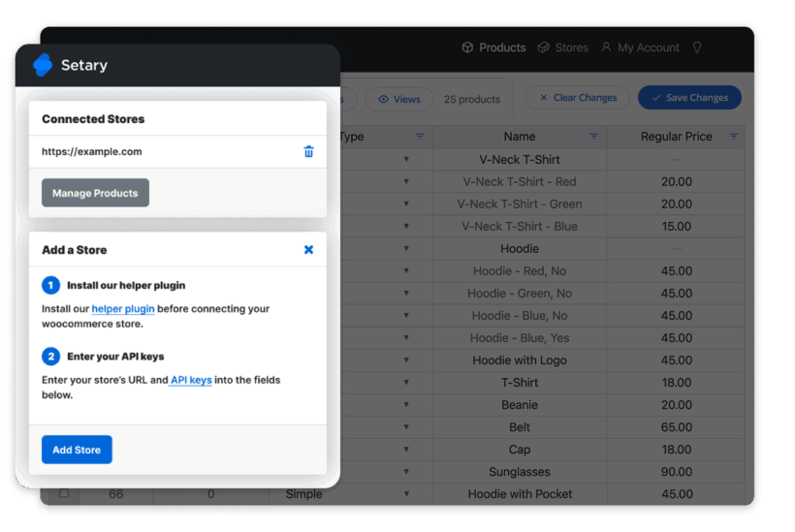Click the Manage Products button
Screen dimensions: 795x532
point(95,193)
